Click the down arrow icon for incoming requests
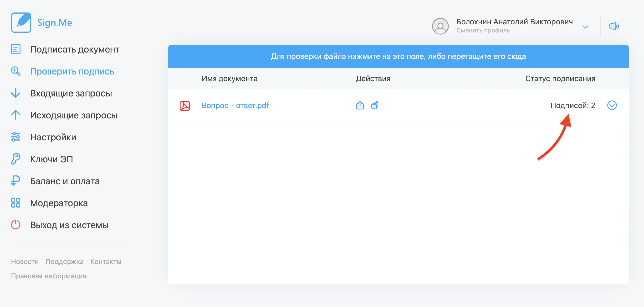Viewport: 644px width, 307px height. tap(16, 93)
